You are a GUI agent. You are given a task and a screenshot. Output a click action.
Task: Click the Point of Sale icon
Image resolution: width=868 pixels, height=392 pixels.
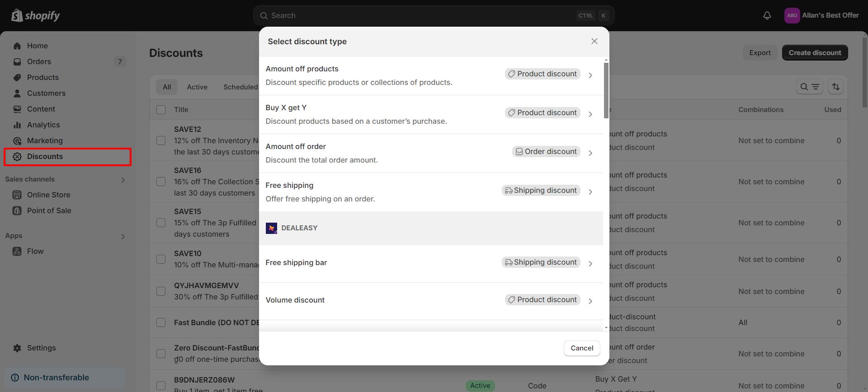point(17,211)
